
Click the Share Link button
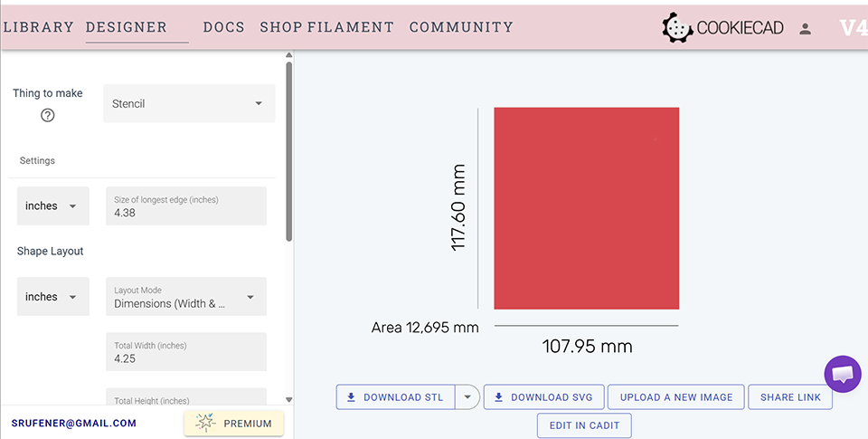pyautogui.click(x=789, y=397)
